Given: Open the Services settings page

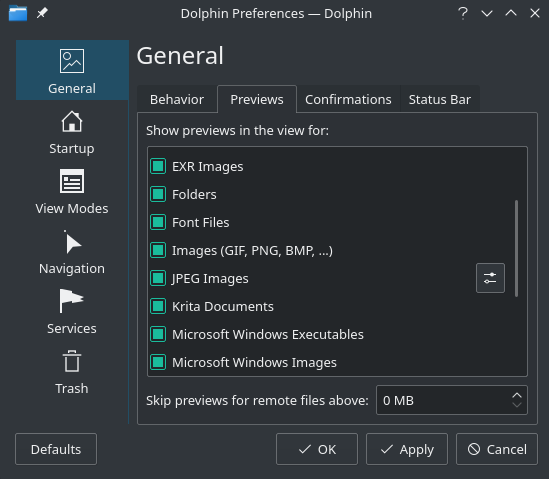Looking at the screenshot, I should pyautogui.click(x=72, y=313).
